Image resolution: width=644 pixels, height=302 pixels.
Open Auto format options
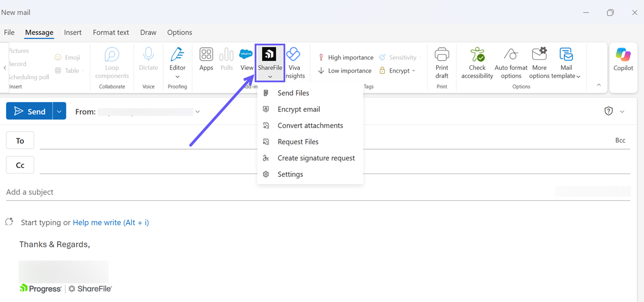tap(511, 63)
